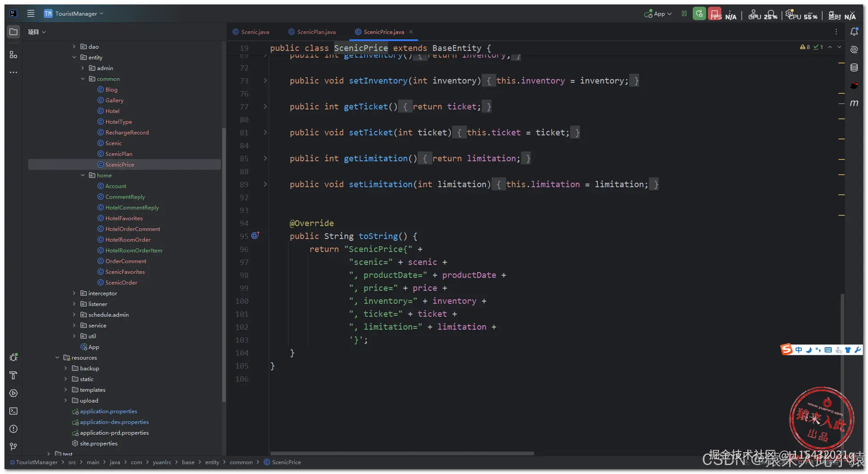Go to next highlighted error arrow
868x474 pixels.
coord(839,47)
